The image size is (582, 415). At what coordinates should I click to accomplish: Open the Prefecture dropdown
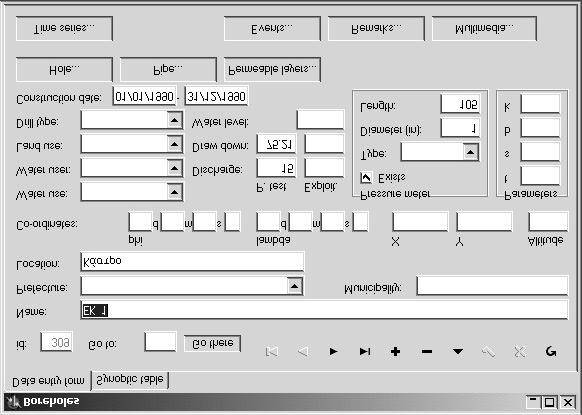coord(294,286)
